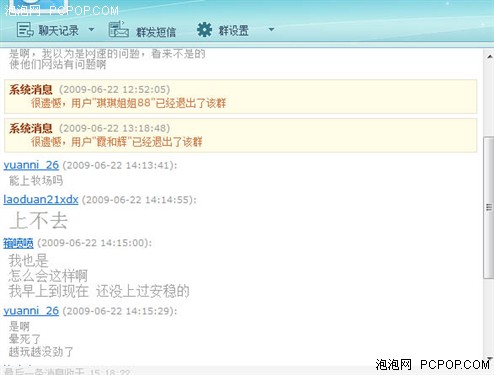Open the user link posted at 14:15:00
This screenshot has height=375, width=494.
tap(18, 243)
